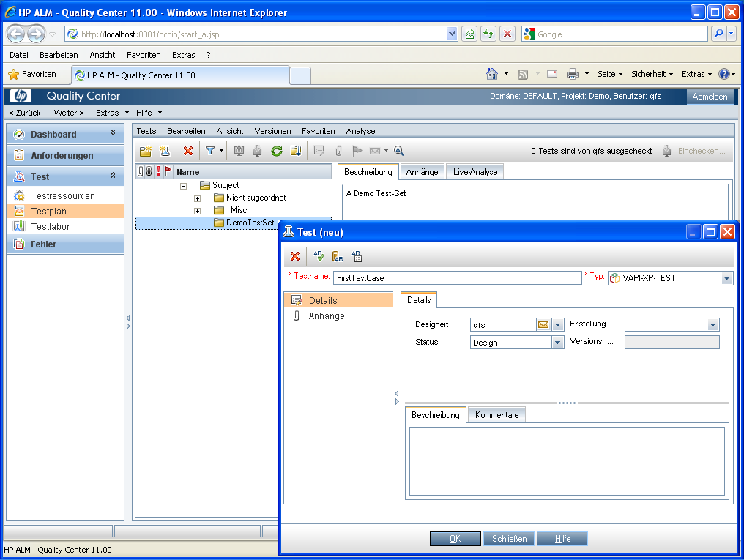Click the red Clear All Fields icon in dialog
Screen dimensions: 744x560
(x=295, y=256)
